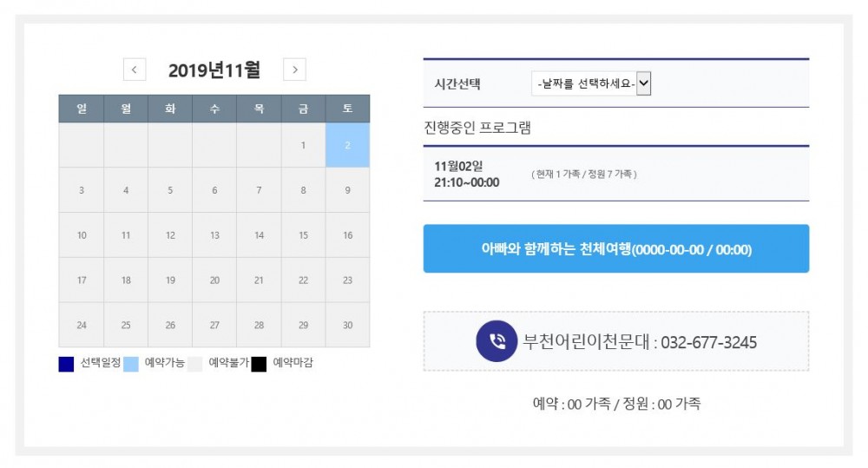Open the 시간선택 time dropdown
The width and height of the screenshot is (868, 468).
coord(590,83)
